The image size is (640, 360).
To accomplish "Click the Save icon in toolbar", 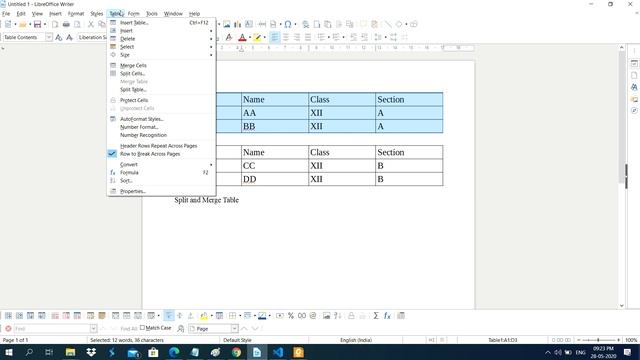I will tap(38, 24).
